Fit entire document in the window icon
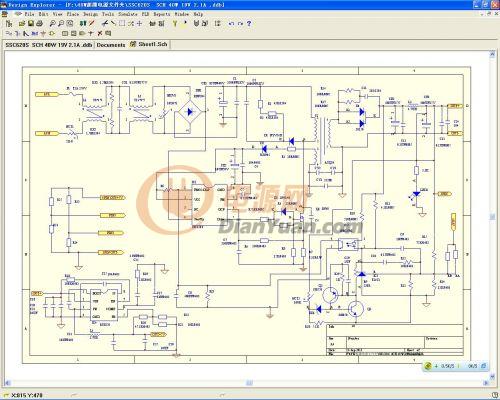Screen dimensions: 500x400 (x=70, y=23)
